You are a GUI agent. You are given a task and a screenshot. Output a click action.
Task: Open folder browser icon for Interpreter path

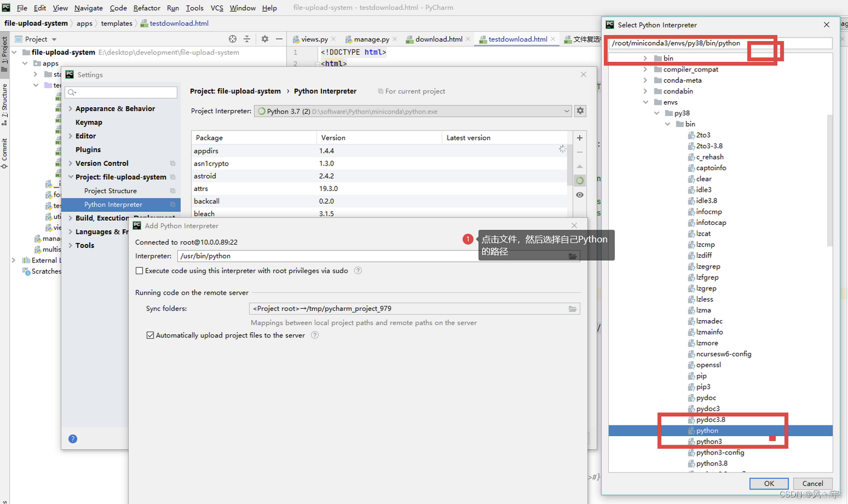[572, 256]
